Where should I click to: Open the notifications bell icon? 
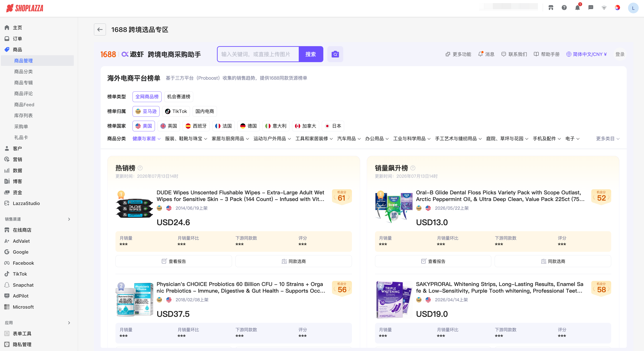[577, 8]
